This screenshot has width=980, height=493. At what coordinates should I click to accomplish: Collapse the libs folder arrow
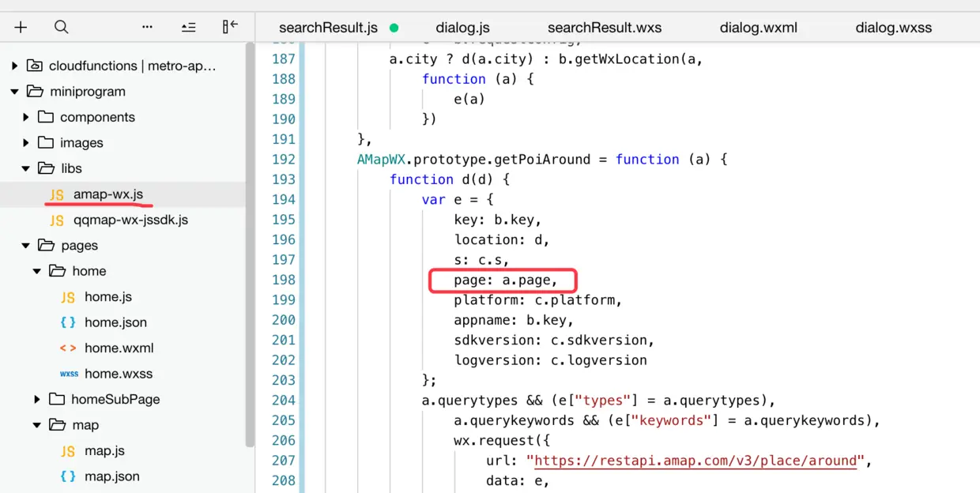(x=26, y=168)
